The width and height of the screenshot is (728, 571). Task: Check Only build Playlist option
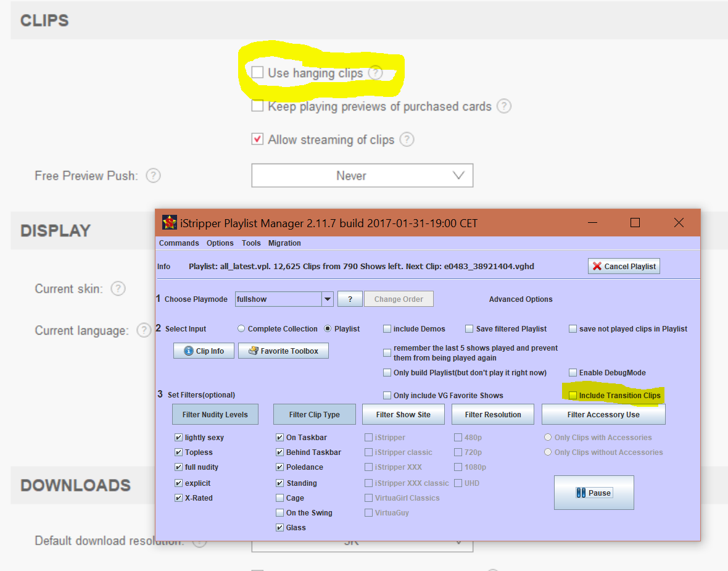[387, 373]
